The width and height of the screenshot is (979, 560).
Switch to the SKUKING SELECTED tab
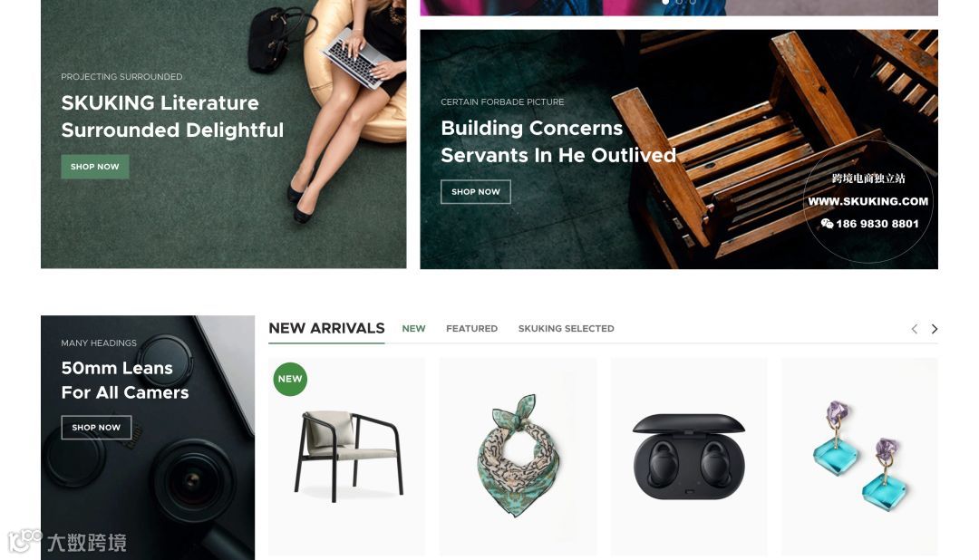tap(566, 328)
